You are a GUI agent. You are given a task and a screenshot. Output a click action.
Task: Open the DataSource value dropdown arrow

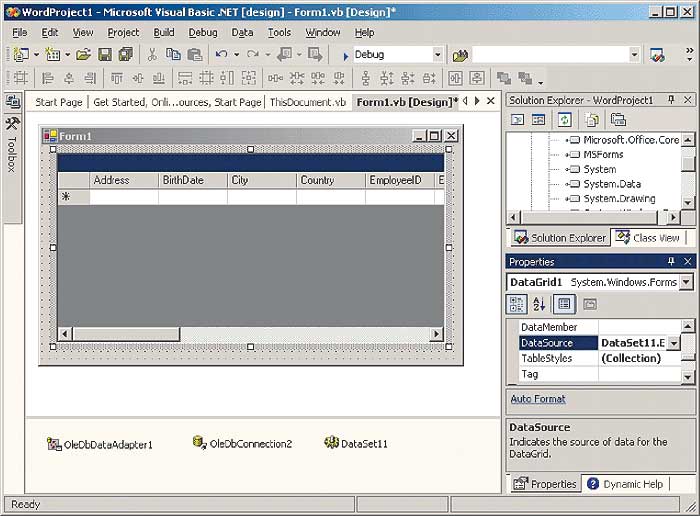(x=673, y=343)
